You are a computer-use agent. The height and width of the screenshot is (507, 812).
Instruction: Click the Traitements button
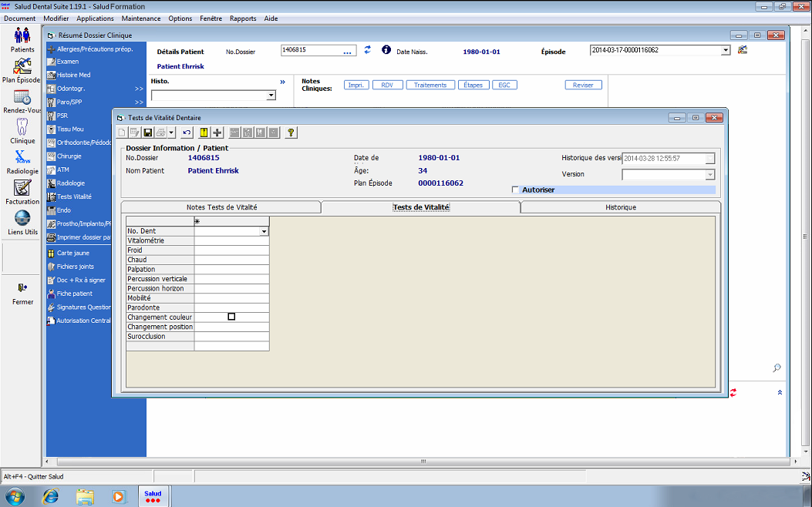tap(430, 85)
